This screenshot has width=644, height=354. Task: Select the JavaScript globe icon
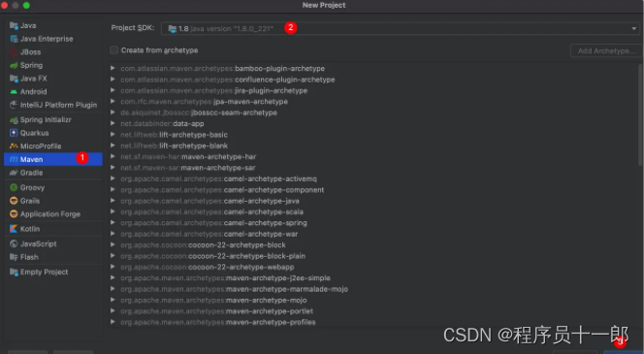(x=14, y=244)
